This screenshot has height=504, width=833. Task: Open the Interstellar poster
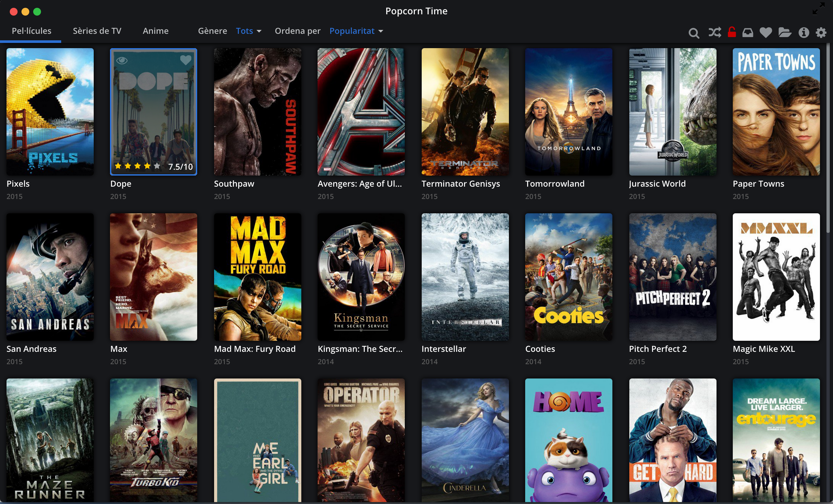point(465,277)
